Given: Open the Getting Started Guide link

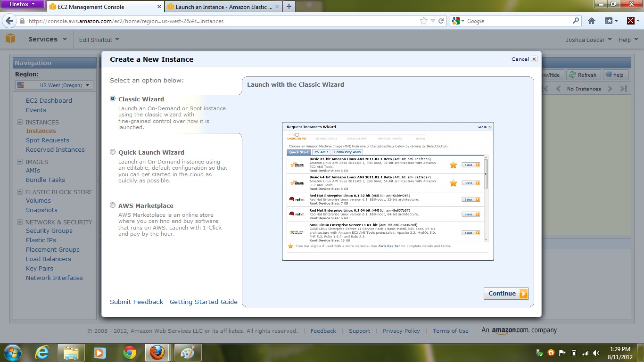Looking at the screenshot, I should [204, 302].
